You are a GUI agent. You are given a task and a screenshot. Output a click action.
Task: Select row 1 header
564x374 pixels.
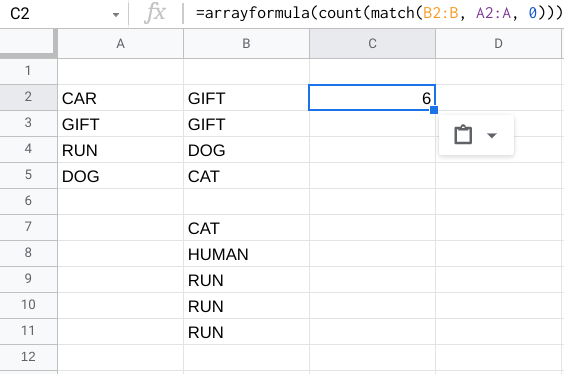[28, 71]
